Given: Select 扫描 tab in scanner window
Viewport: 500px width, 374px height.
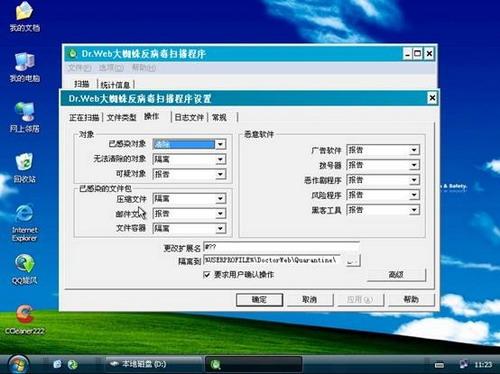Looking at the screenshot, I should (82, 84).
